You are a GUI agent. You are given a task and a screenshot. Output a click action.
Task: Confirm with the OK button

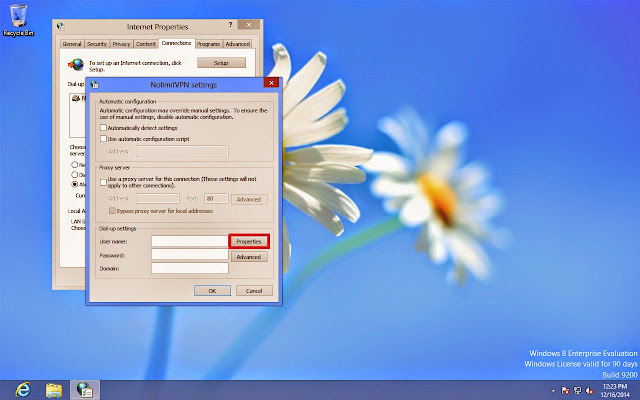212,291
